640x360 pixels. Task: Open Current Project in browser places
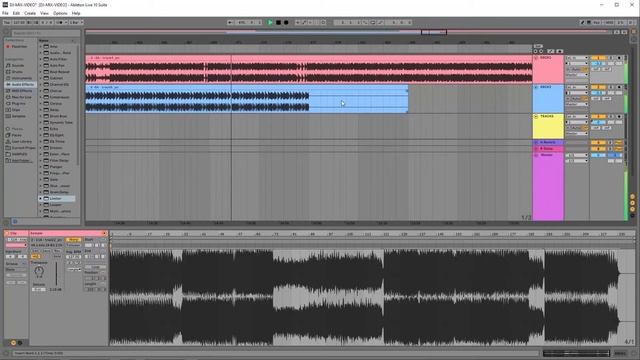pos(20,148)
